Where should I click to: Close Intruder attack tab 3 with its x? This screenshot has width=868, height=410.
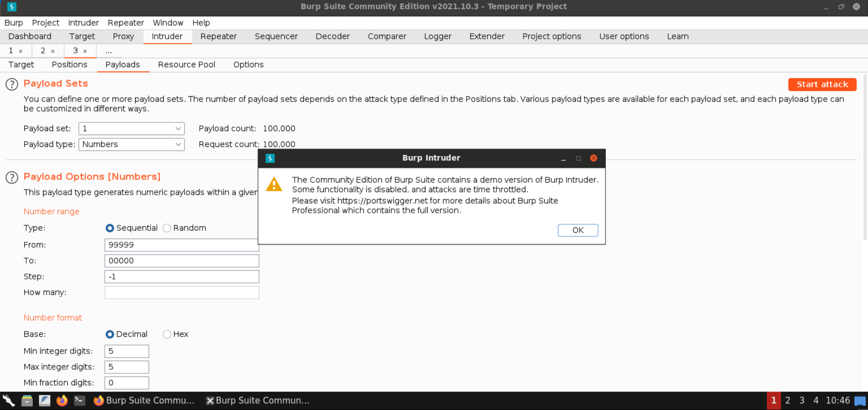tap(85, 51)
